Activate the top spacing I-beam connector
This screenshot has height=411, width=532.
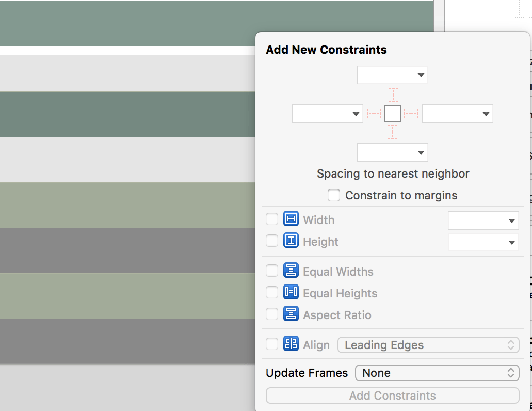(x=393, y=94)
